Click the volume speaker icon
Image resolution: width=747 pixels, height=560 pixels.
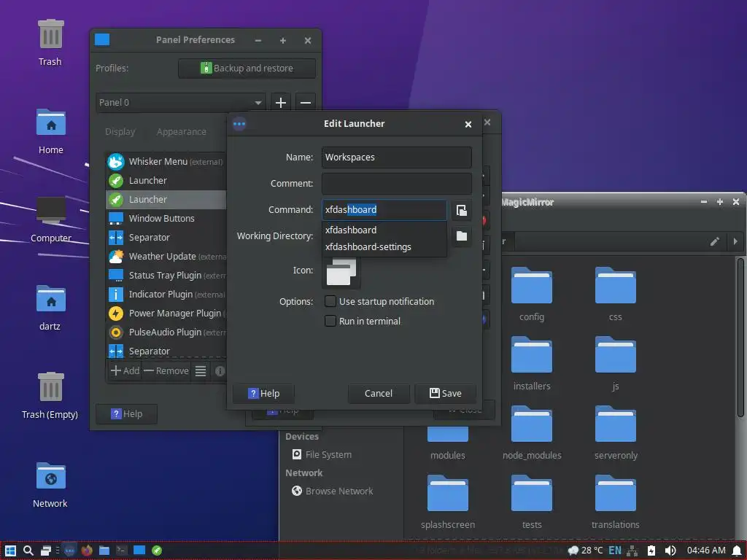point(670,551)
